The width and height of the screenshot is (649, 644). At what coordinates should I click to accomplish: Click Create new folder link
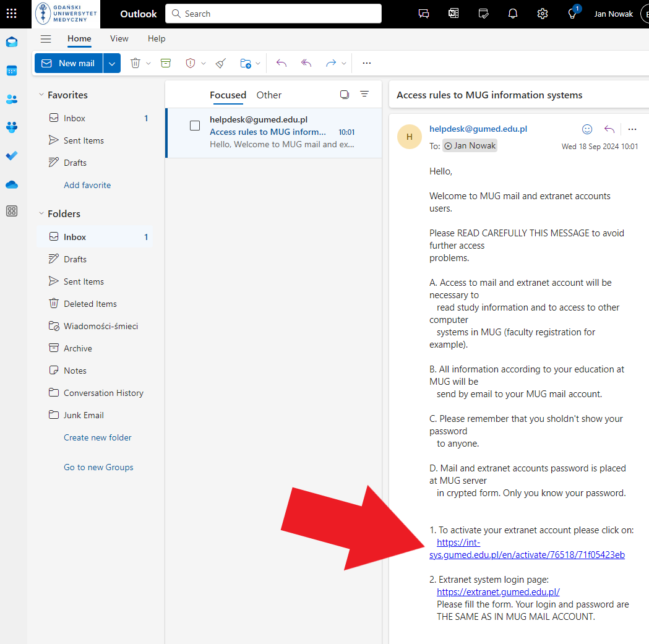(x=98, y=437)
